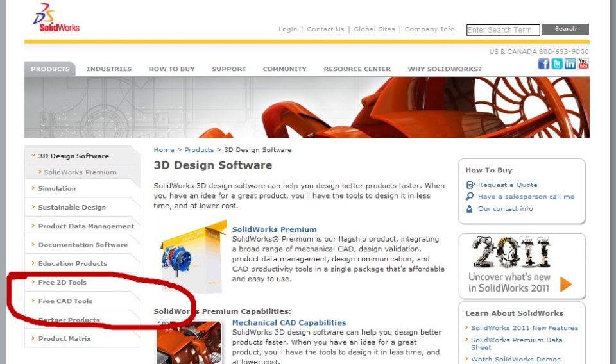Open the Resource Center menu
616x364 pixels.
pos(357,69)
